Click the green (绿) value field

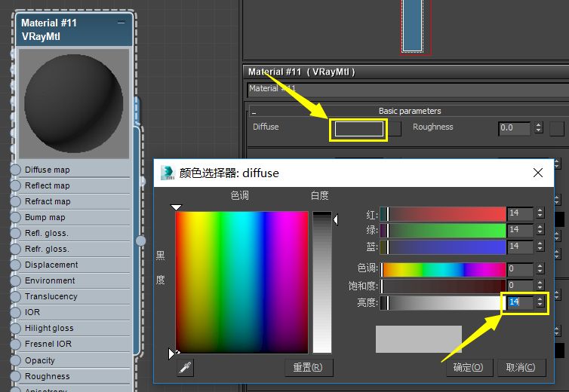(520, 230)
